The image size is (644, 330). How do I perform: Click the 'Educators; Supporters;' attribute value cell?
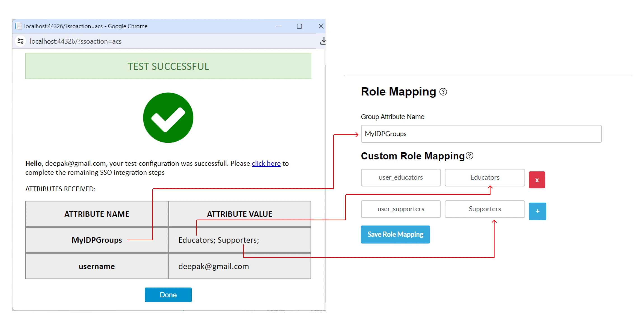tap(239, 240)
